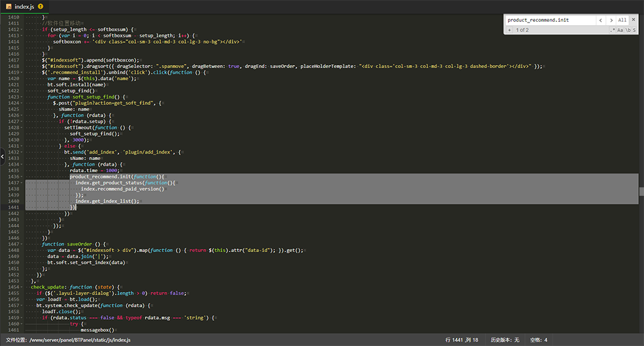Fold the check_update function at line 1454

(23, 287)
